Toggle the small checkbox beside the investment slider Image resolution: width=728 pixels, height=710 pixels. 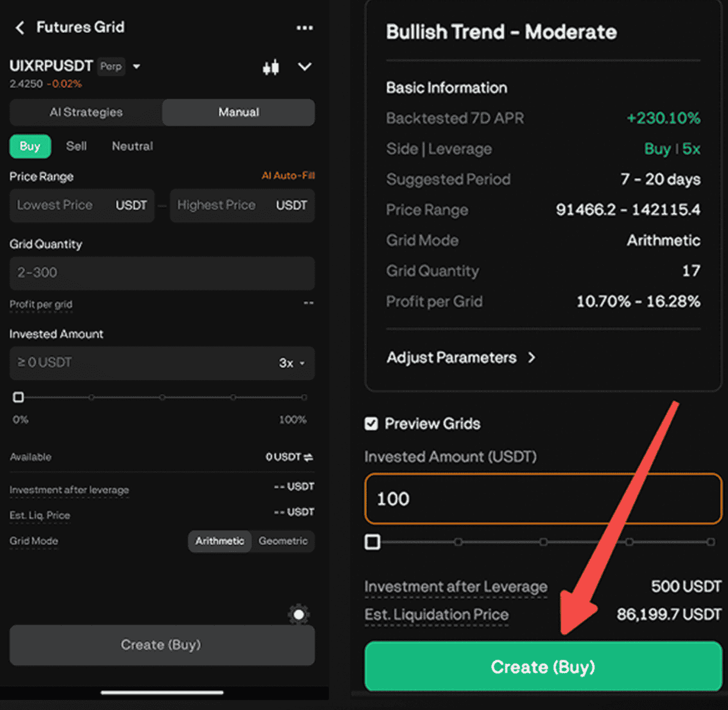[x=372, y=541]
